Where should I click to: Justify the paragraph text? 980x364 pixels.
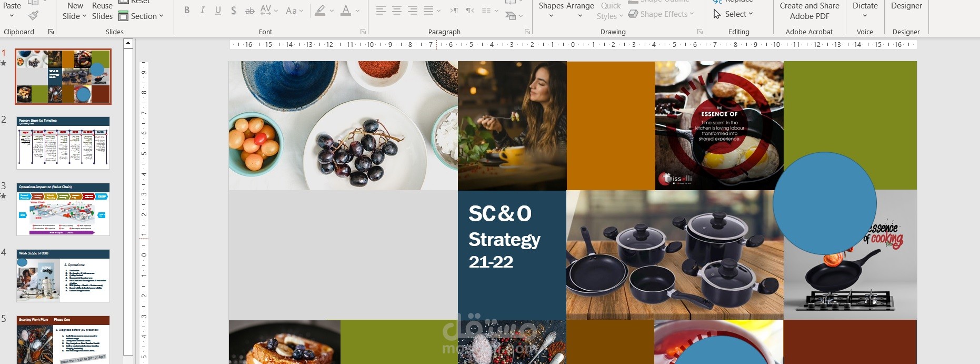pyautogui.click(x=428, y=10)
